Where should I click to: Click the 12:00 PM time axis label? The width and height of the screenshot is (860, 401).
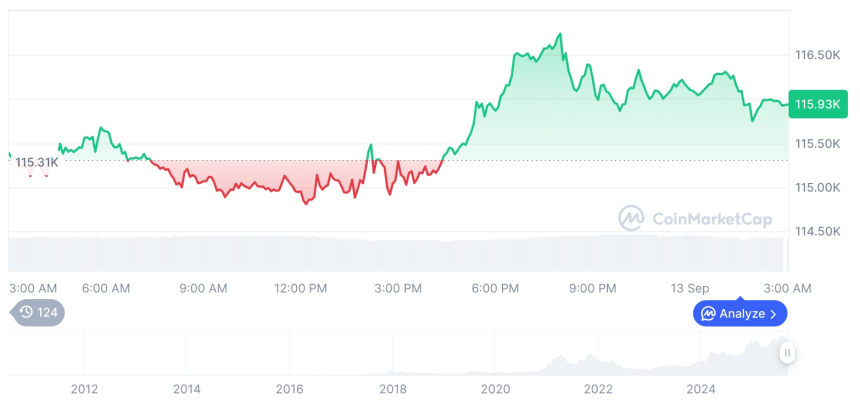[300, 288]
